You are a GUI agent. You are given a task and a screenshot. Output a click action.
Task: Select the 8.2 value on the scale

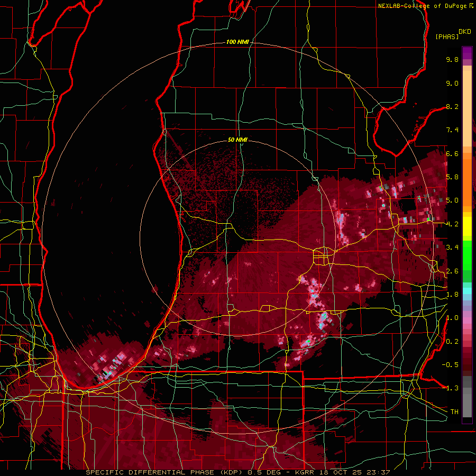pyautogui.click(x=452, y=106)
